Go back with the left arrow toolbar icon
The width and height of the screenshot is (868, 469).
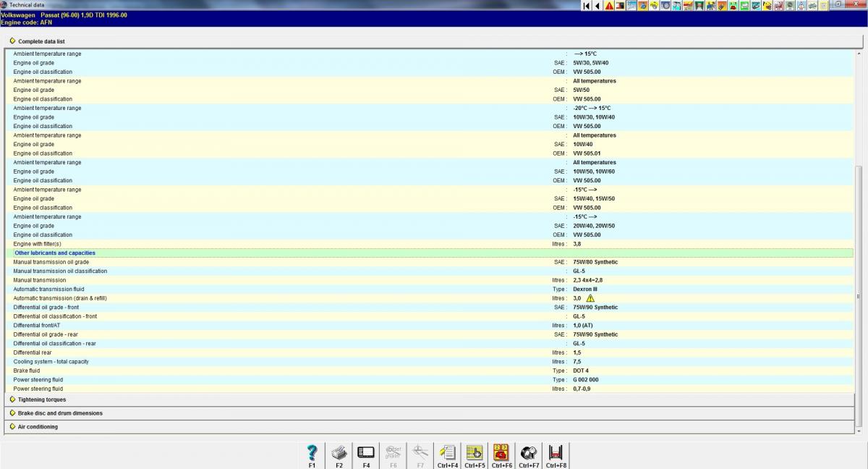597,5
